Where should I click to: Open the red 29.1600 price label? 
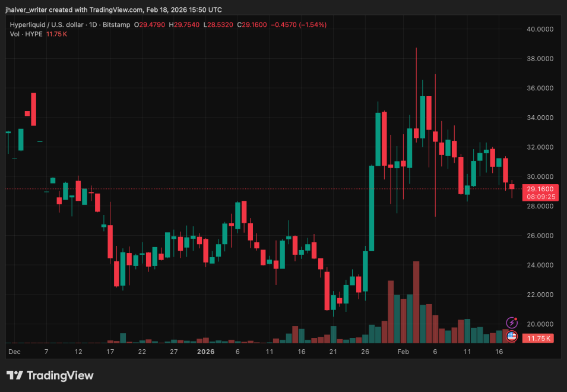tap(539, 188)
